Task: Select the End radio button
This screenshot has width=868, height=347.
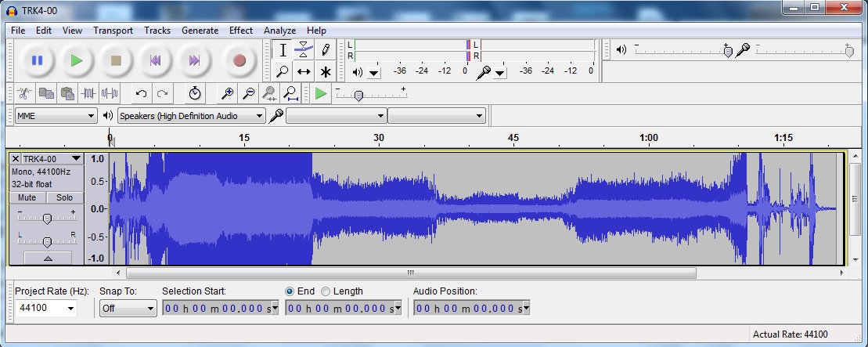Action: [290, 291]
